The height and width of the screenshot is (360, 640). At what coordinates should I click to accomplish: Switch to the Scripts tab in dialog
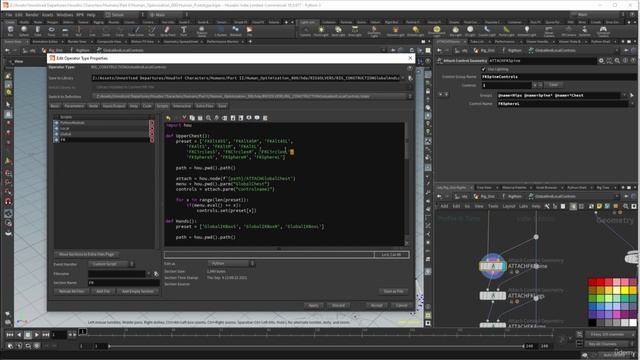coord(162,106)
